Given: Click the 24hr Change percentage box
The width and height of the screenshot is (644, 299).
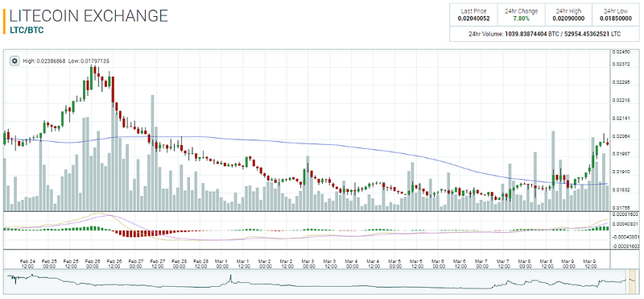Looking at the screenshot, I should click(x=521, y=15).
